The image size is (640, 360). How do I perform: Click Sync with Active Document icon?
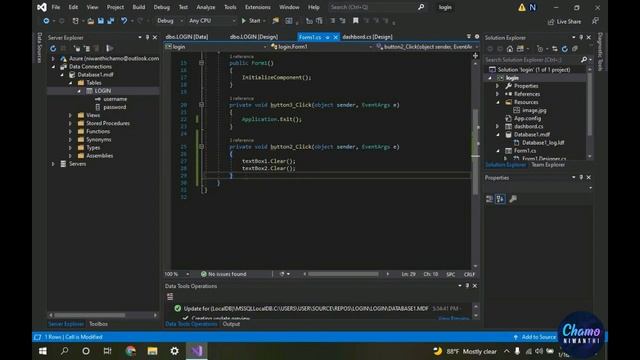tap(555, 49)
